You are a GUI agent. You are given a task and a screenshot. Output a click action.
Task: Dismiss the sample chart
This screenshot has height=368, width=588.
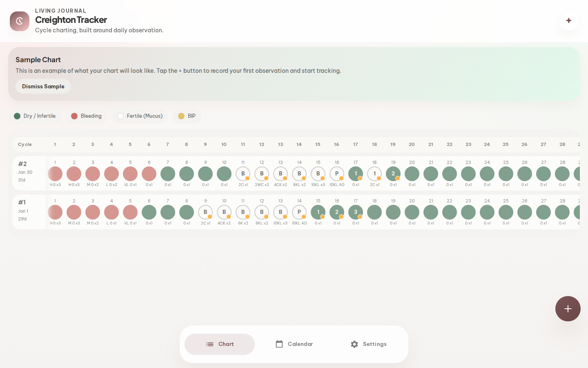(x=43, y=86)
